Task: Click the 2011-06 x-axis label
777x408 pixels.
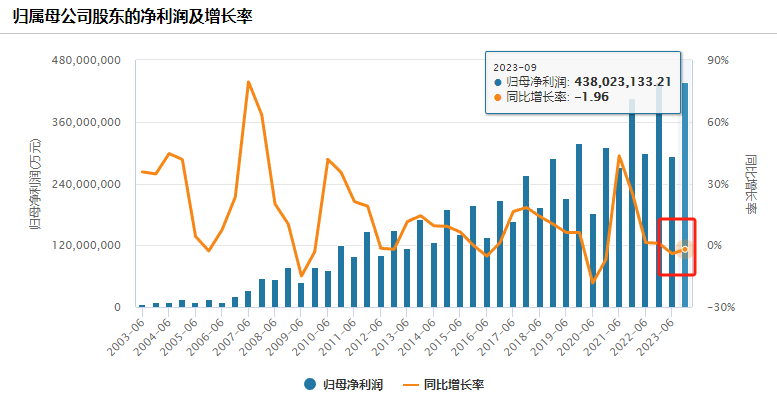Action: click(x=337, y=337)
